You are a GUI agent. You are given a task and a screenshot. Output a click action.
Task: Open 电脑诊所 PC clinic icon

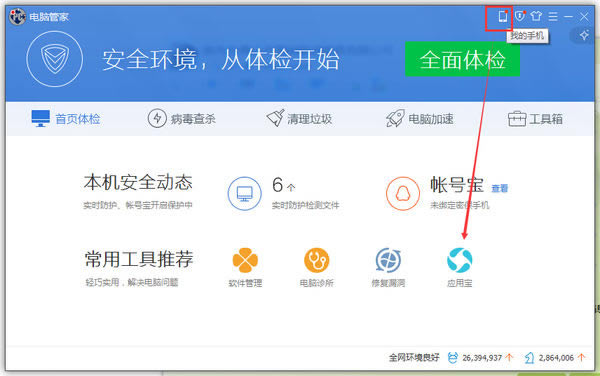coord(316,260)
